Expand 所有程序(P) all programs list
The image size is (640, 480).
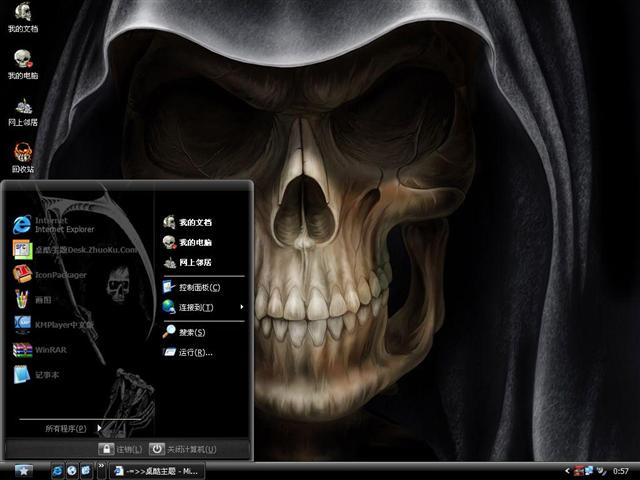(70, 429)
